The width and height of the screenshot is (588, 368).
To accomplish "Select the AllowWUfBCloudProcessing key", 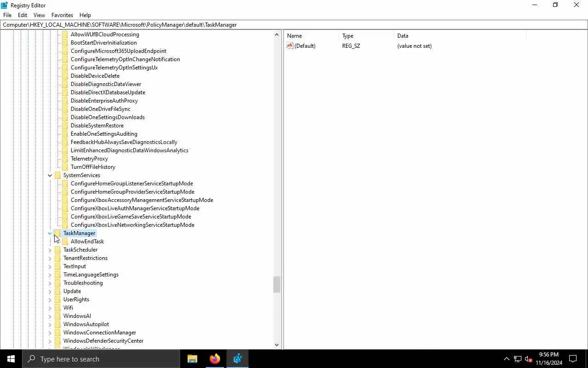I will point(105,34).
